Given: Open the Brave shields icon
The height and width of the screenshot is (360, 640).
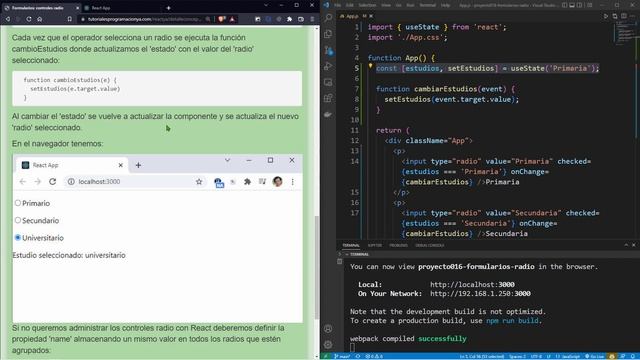Looking at the screenshot, I should point(222,19).
